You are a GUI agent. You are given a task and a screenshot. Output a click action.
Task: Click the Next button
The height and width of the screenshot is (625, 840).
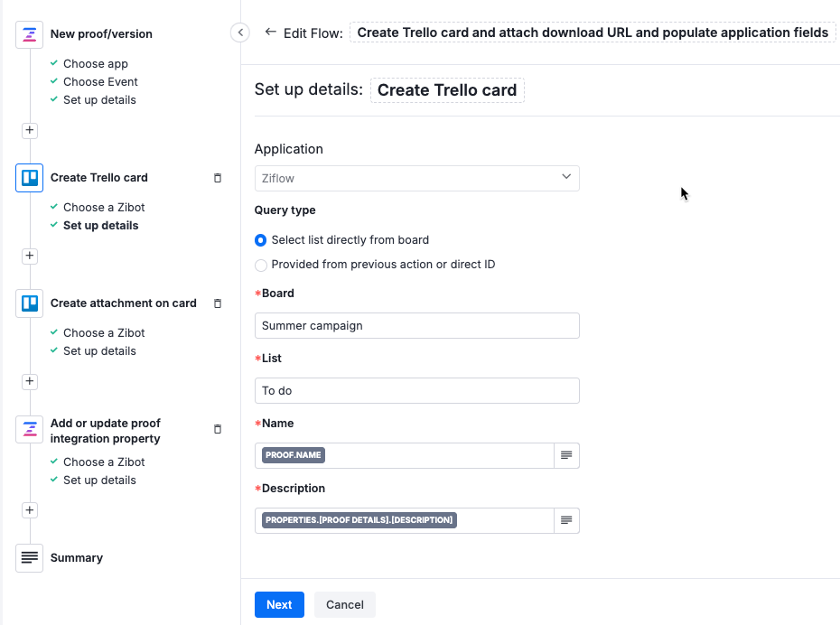tap(279, 604)
